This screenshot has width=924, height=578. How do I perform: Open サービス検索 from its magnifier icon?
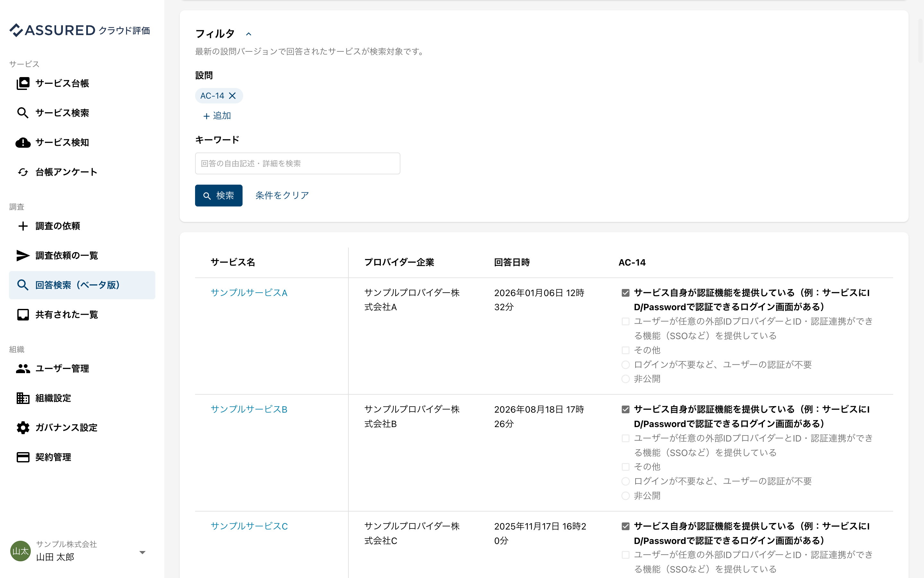click(x=23, y=113)
